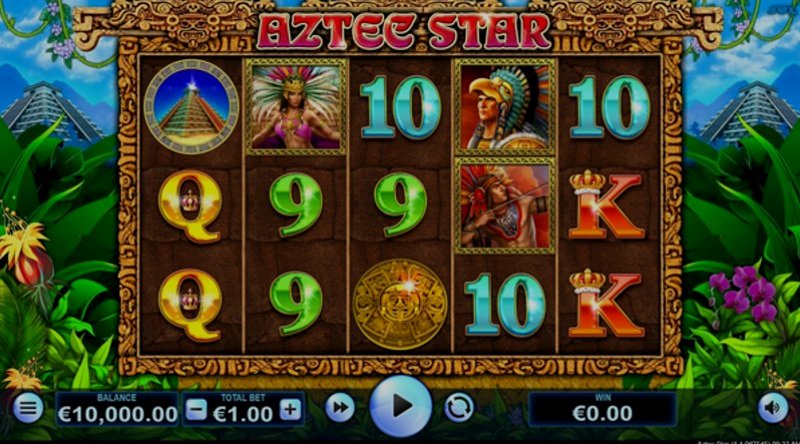Open the hamburger menu button

point(28,408)
